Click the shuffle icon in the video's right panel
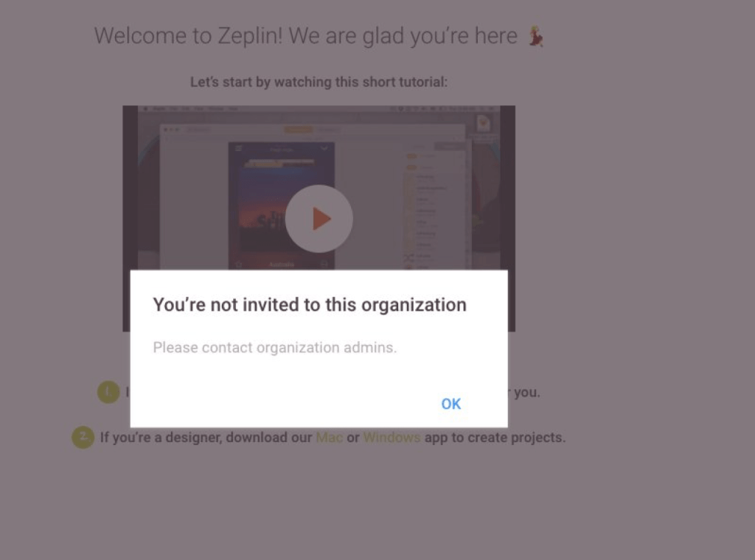Screen dimensions: 755x560 click(x=408, y=257)
